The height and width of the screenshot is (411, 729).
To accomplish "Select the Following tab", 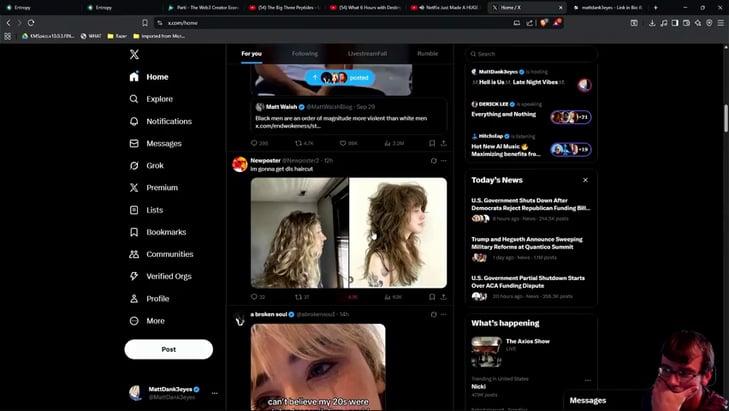I will 305,54.
